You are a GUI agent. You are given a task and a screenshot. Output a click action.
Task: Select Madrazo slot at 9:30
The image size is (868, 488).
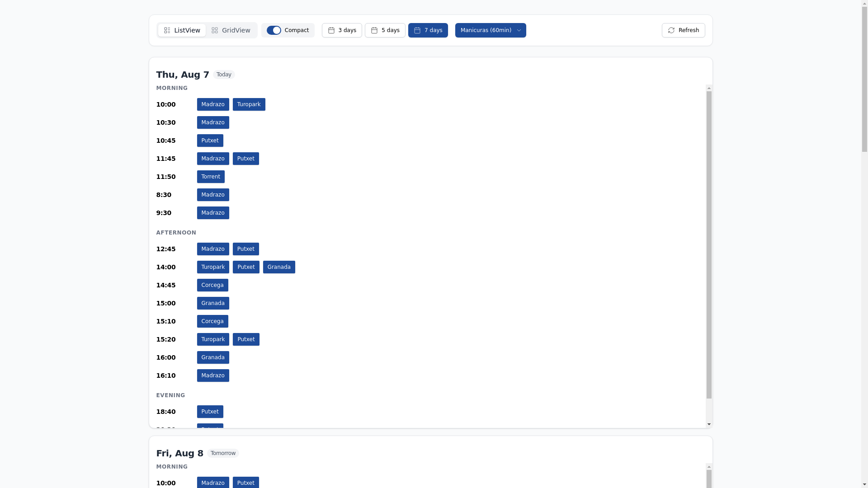213,213
